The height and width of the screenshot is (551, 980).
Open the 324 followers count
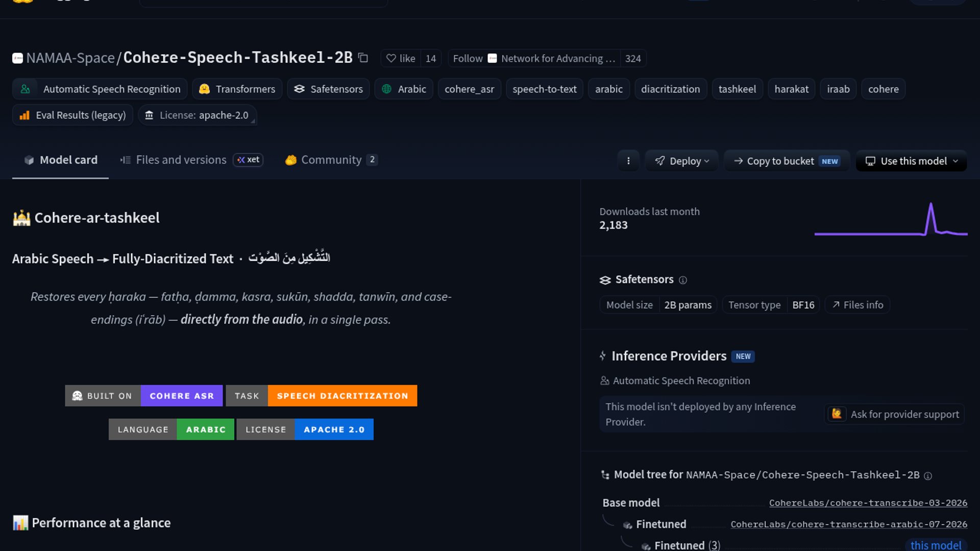tap(633, 58)
